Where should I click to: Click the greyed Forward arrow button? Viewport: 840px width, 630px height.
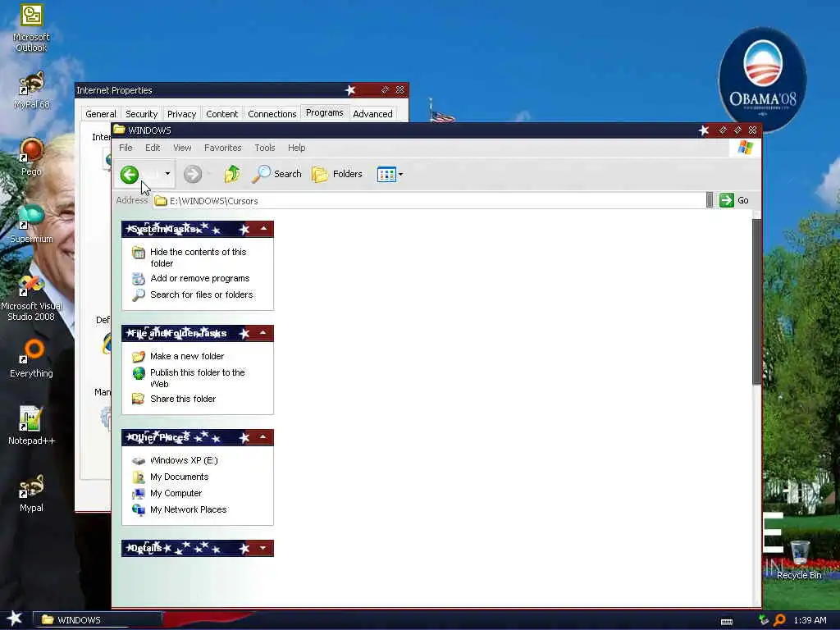point(193,174)
